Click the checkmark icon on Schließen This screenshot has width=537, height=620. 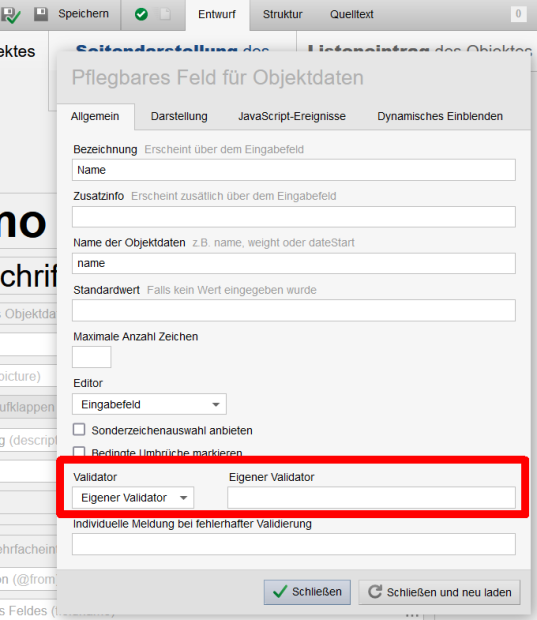click(x=280, y=592)
